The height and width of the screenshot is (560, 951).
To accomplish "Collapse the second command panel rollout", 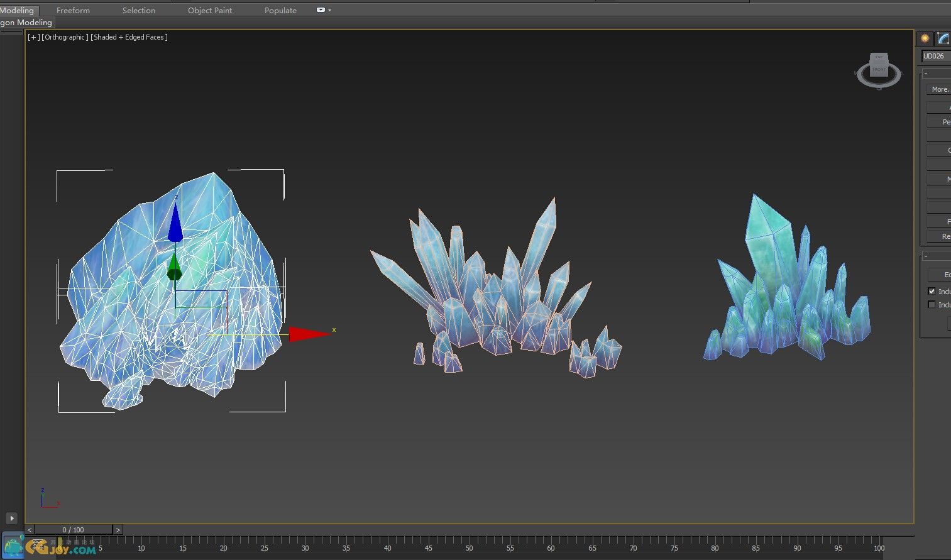I will [926, 256].
